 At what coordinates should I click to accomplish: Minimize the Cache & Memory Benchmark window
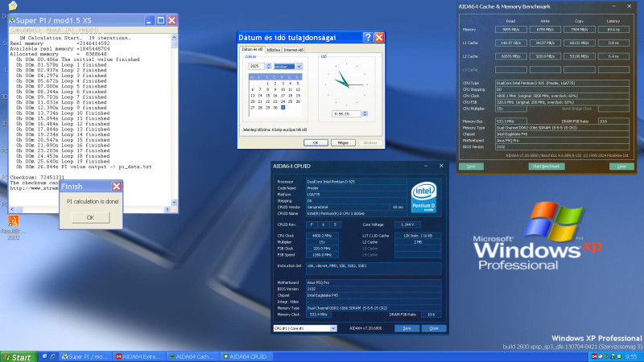pyautogui.click(x=613, y=6)
